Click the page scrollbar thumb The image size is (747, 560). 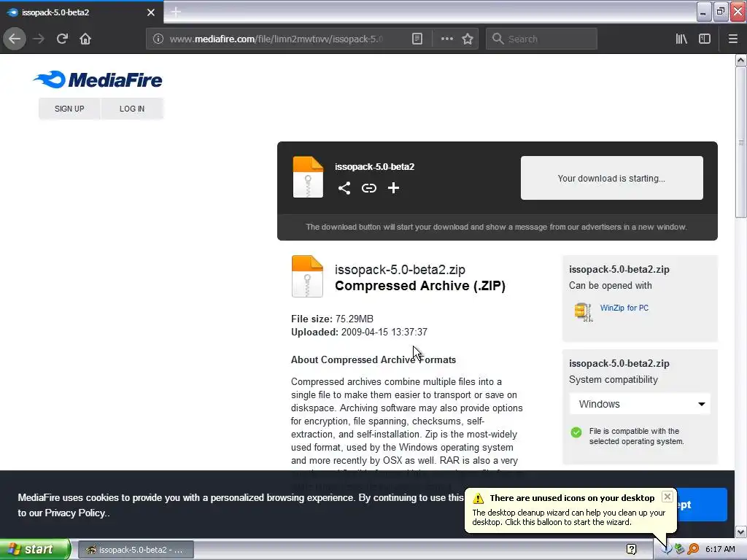[740, 142]
